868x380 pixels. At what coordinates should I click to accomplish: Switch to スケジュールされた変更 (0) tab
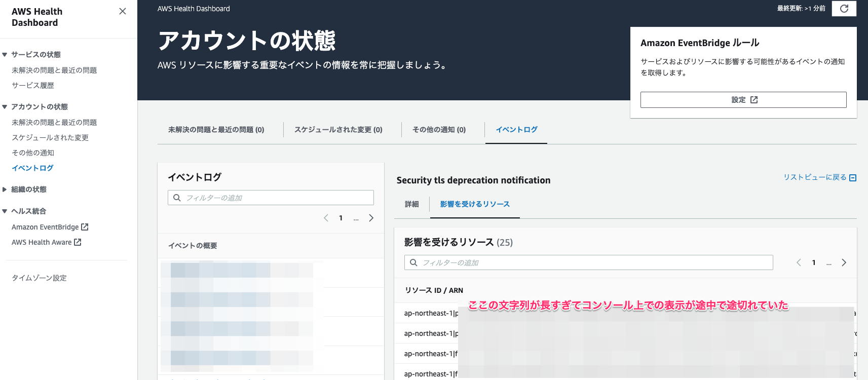(338, 130)
